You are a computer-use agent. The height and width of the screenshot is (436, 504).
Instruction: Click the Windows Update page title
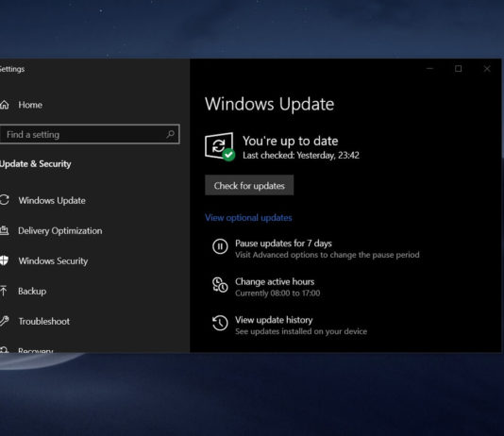click(x=269, y=104)
